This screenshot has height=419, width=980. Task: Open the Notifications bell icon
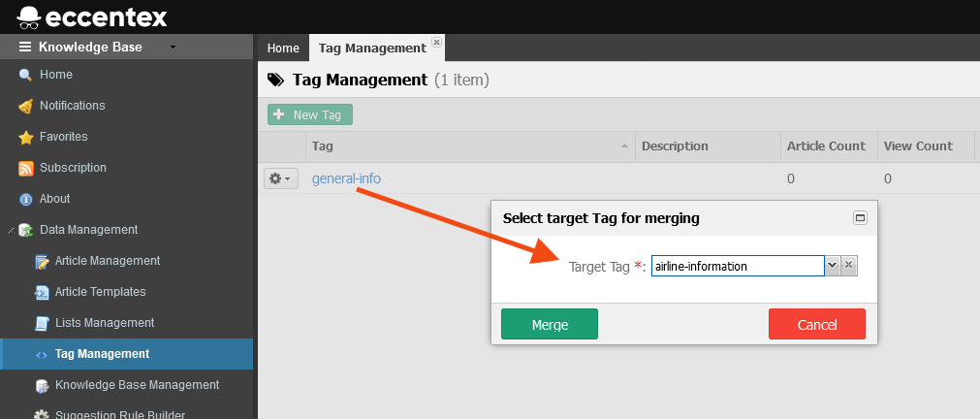click(x=25, y=106)
